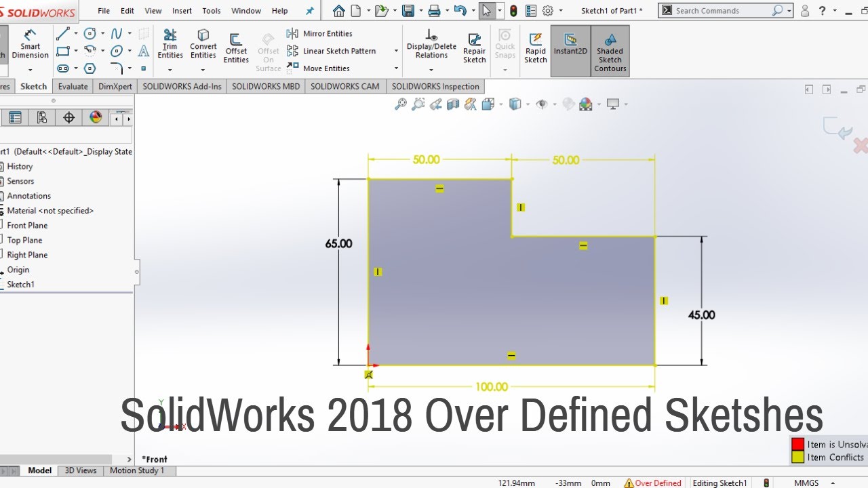Image resolution: width=868 pixels, height=488 pixels.
Task: Open the Insert menu
Action: pos(182,11)
